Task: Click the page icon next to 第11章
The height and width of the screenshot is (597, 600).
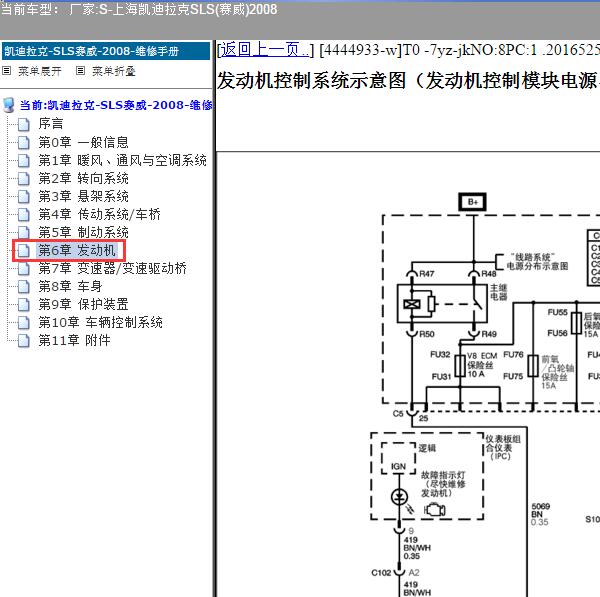Action: point(24,341)
